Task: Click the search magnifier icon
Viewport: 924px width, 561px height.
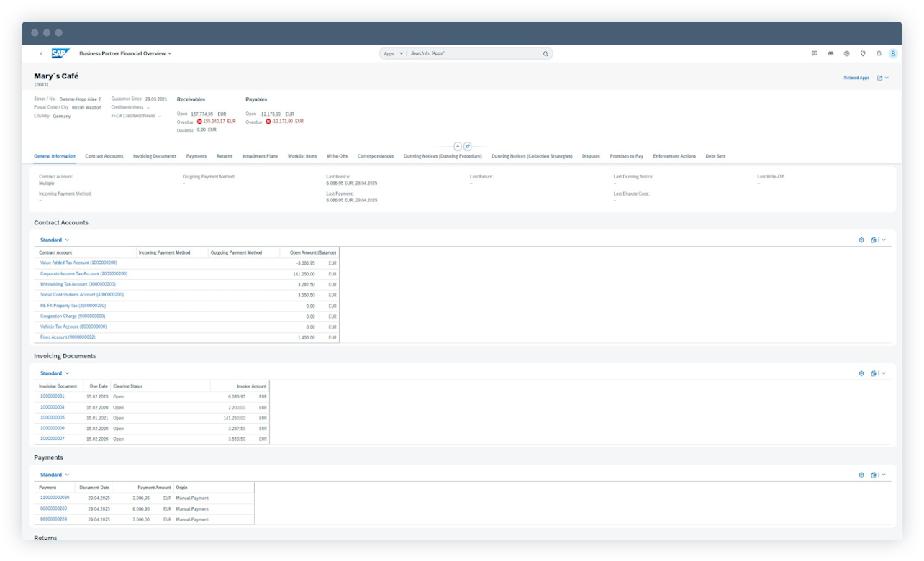Action: pyautogui.click(x=545, y=53)
